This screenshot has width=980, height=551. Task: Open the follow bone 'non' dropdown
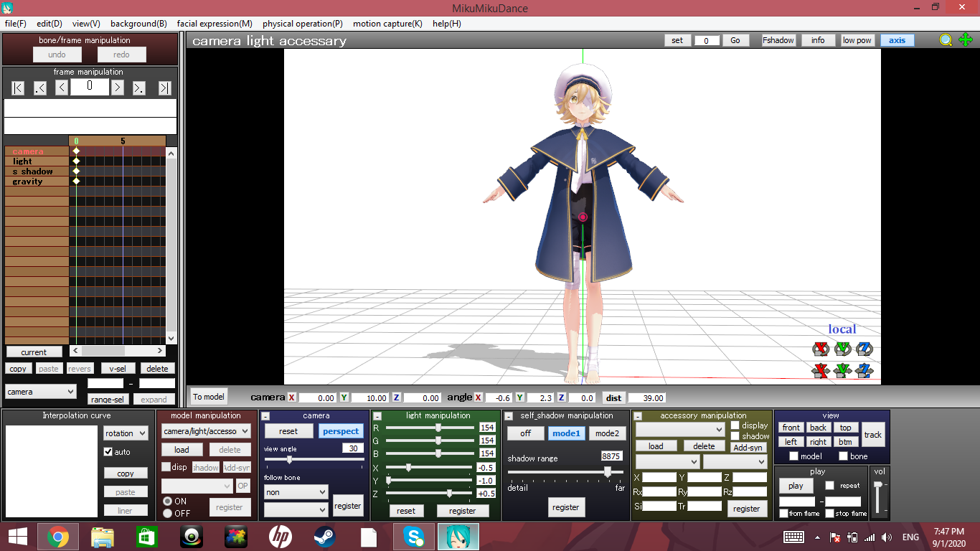[296, 492]
